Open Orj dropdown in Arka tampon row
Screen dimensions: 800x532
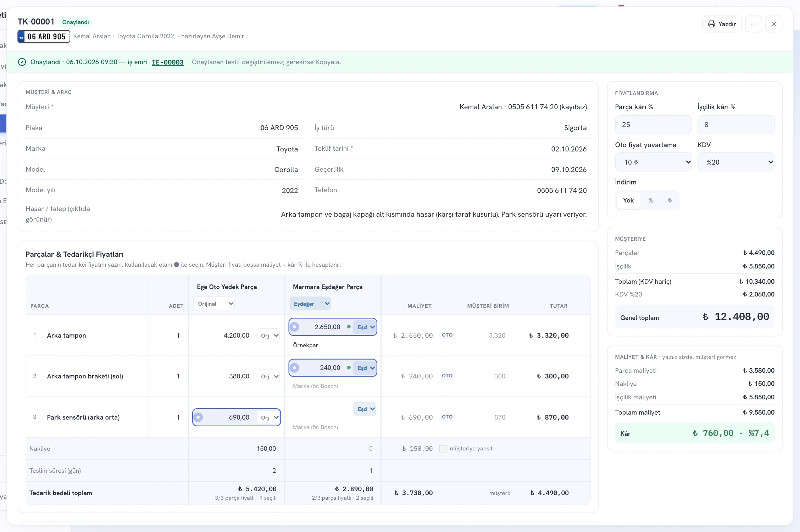(268, 336)
